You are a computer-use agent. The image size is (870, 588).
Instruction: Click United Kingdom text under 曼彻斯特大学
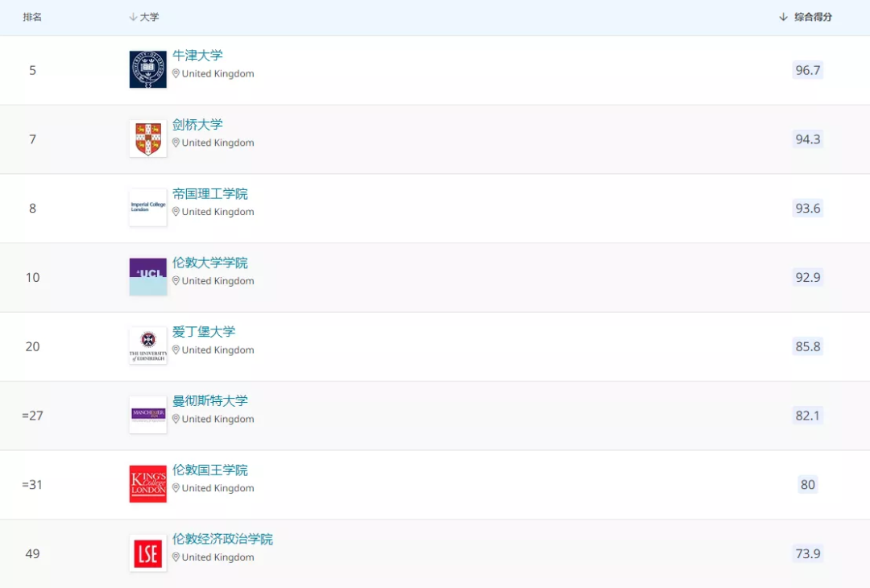pos(218,419)
